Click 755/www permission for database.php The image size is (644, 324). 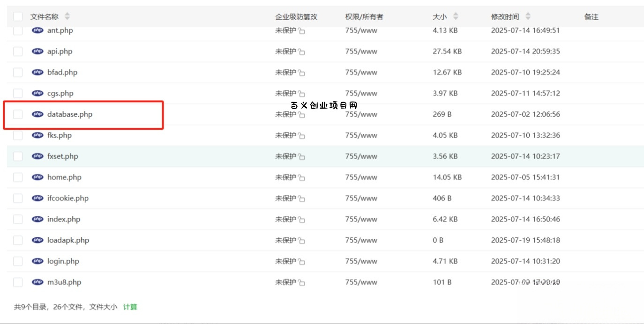pos(361,114)
